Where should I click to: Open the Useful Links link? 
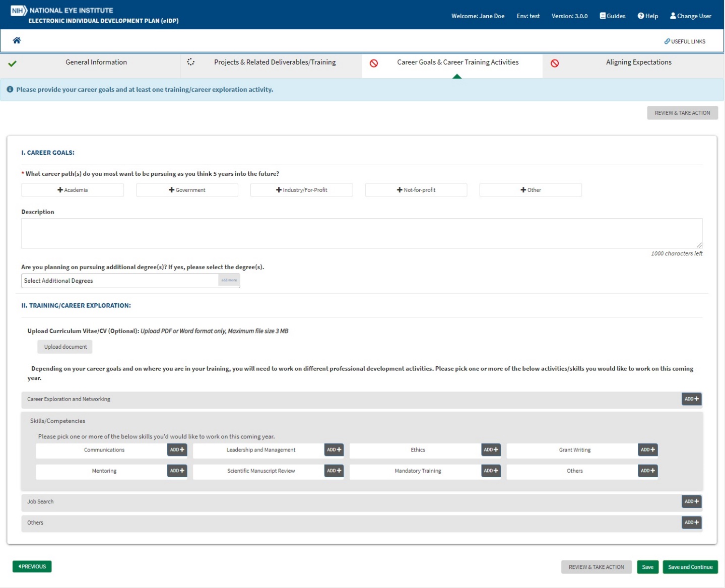point(685,41)
